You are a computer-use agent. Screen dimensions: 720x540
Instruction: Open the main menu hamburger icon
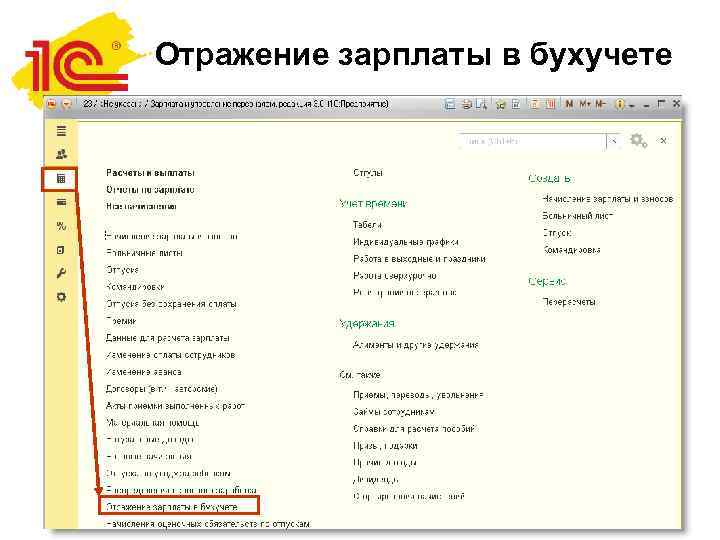[x=61, y=131]
